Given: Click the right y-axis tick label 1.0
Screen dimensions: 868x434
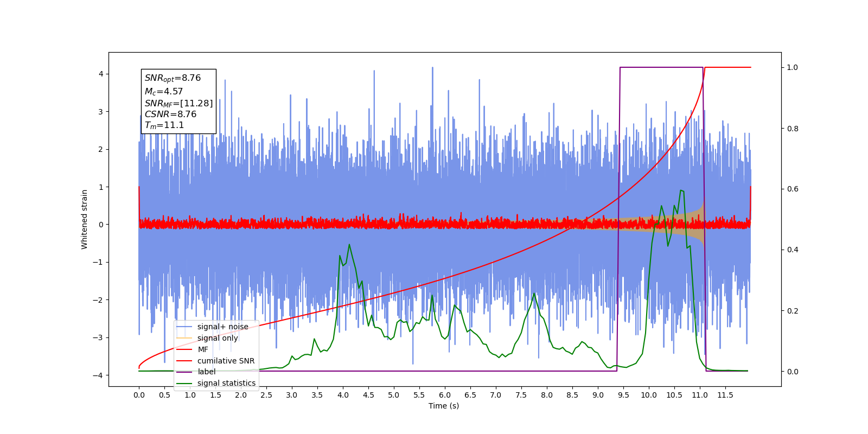Looking at the screenshot, I should point(793,68).
